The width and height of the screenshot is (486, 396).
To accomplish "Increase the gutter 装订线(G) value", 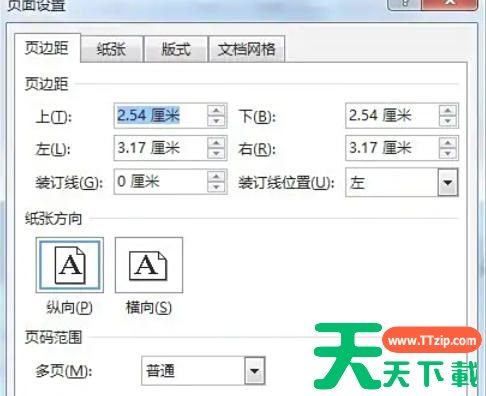I will [x=217, y=176].
